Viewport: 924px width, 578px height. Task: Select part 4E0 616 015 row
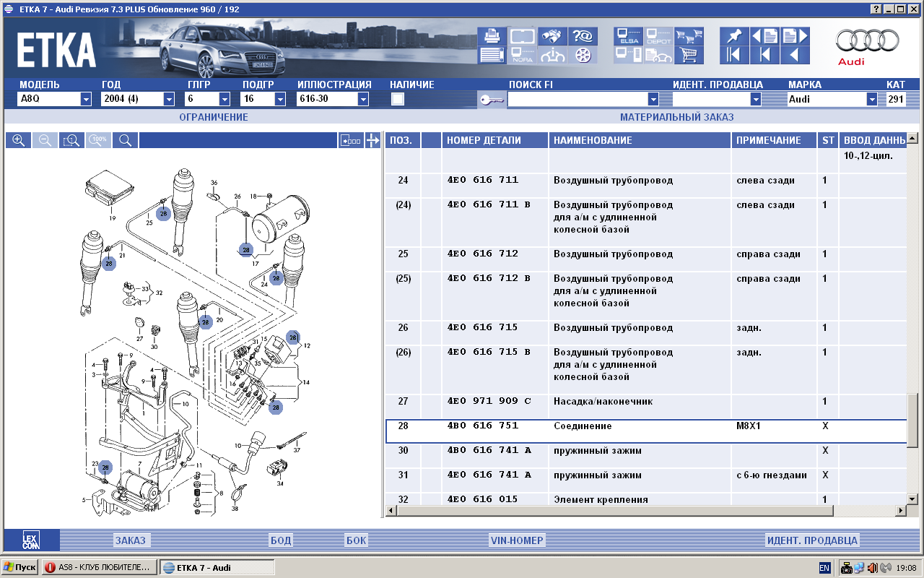(x=646, y=499)
